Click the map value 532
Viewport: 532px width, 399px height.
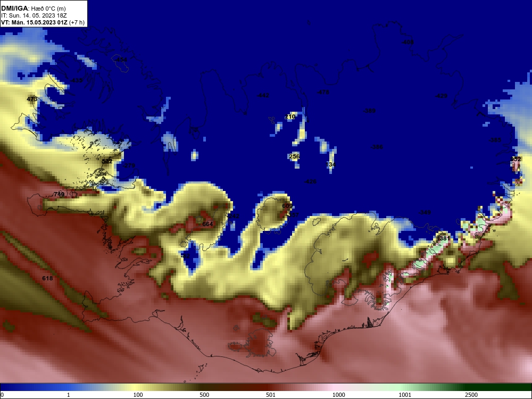pos(107,161)
